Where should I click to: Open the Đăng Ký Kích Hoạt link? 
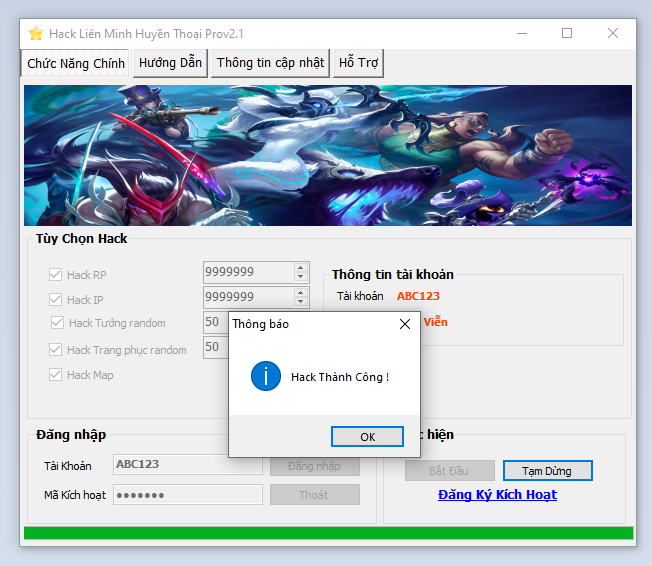click(x=497, y=494)
